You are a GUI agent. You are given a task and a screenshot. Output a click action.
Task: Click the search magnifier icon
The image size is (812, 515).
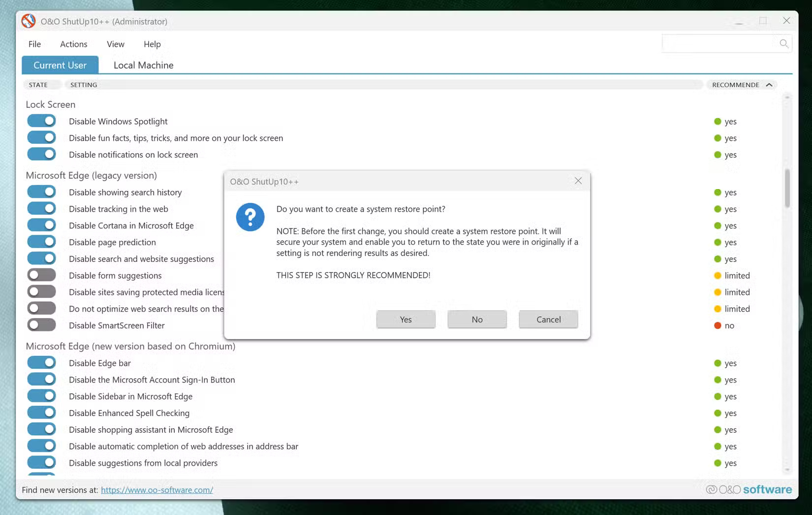tap(784, 43)
